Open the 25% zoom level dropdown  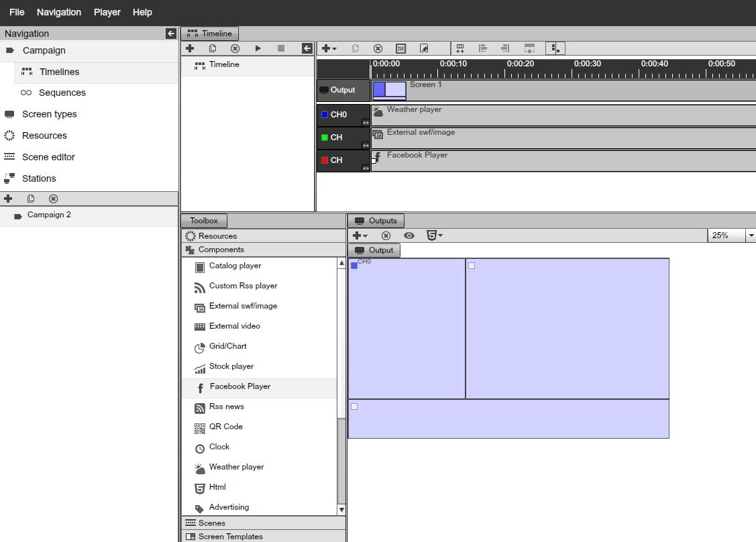[x=751, y=235]
